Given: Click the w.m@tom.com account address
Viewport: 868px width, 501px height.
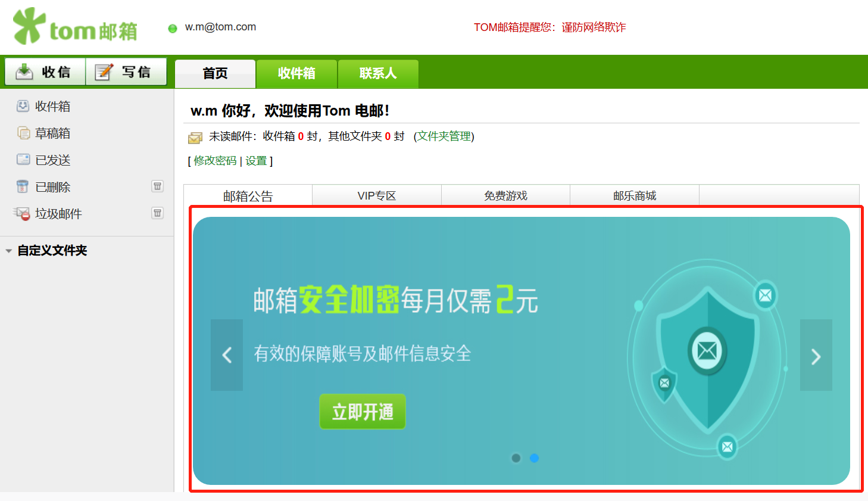Looking at the screenshot, I should click(x=220, y=27).
